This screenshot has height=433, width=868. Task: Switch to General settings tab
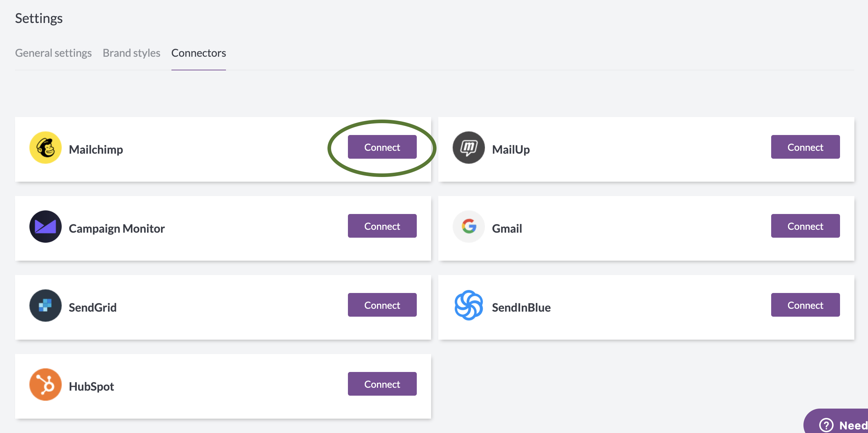pyautogui.click(x=54, y=52)
